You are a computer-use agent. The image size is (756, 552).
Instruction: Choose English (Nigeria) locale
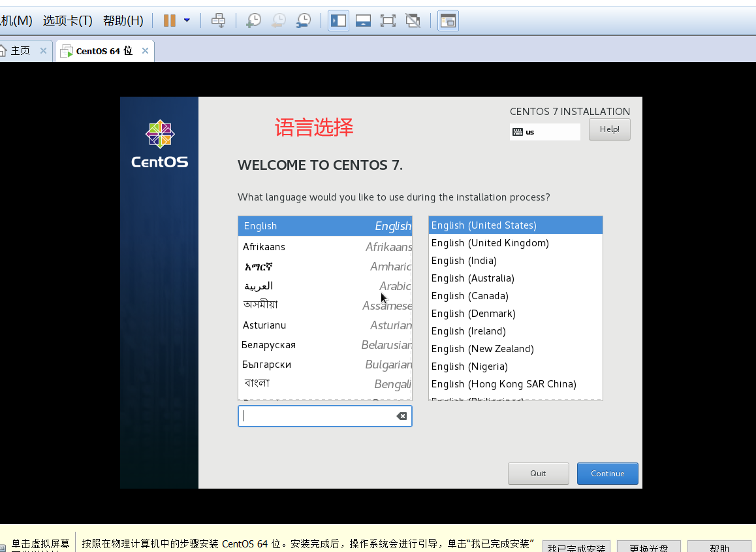pyautogui.click(x=515, y=366)
